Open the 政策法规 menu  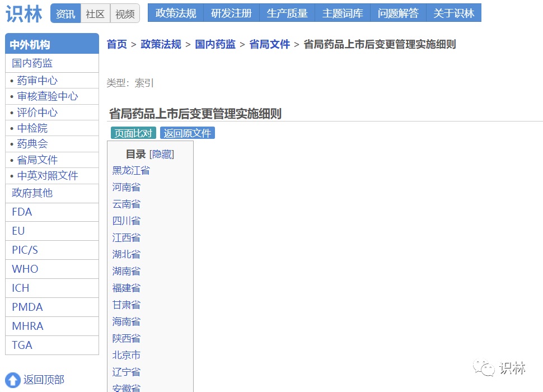click(x=176, y=13)
